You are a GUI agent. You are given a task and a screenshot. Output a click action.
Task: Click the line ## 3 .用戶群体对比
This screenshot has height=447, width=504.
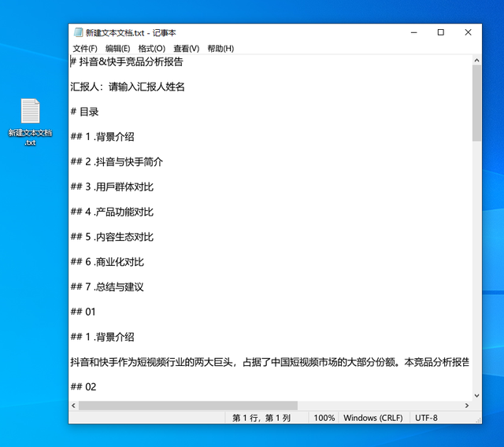click(x=112, y=187)
